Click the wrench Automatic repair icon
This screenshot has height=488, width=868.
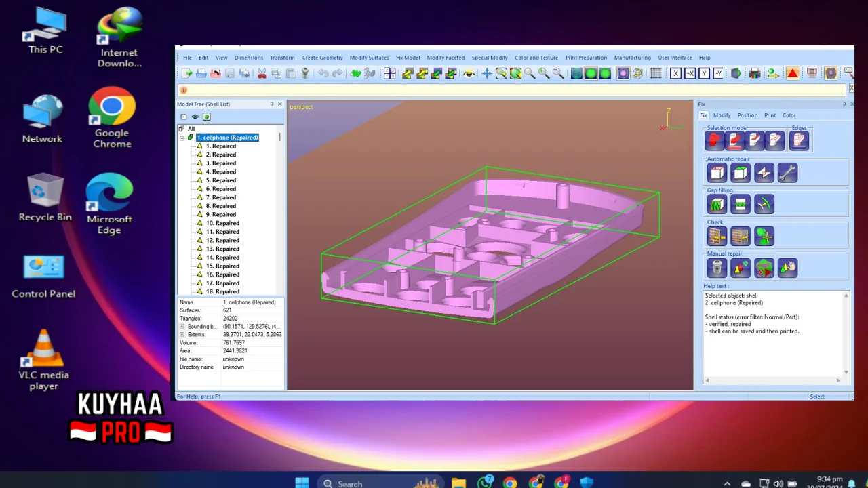click(x=787, y=173)
